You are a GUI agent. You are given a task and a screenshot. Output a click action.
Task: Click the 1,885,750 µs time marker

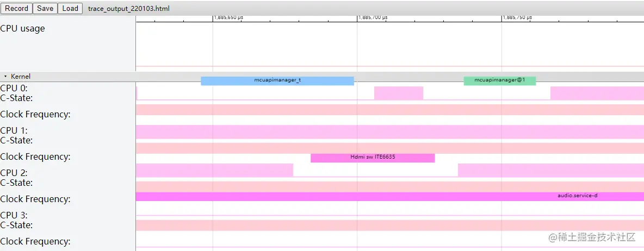coord(517,17)
